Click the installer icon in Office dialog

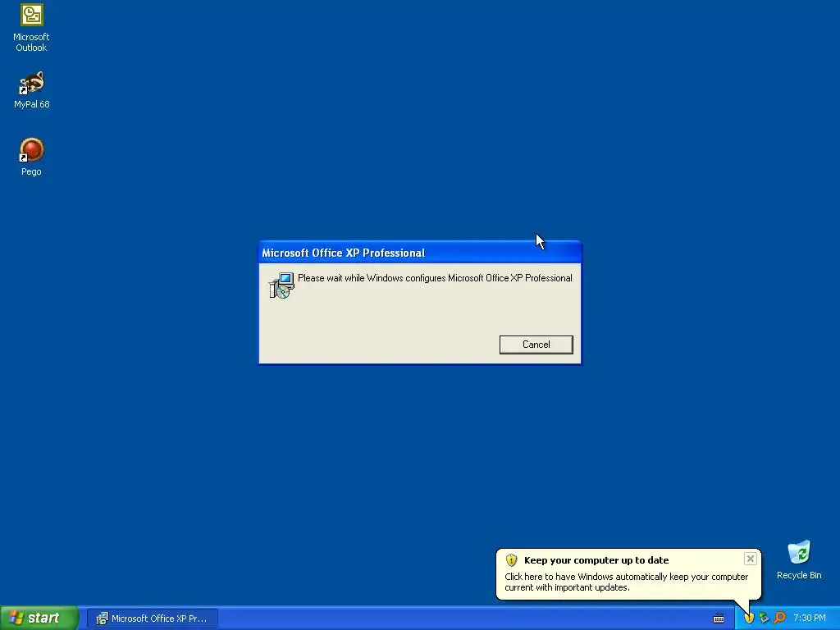[282, 285]
